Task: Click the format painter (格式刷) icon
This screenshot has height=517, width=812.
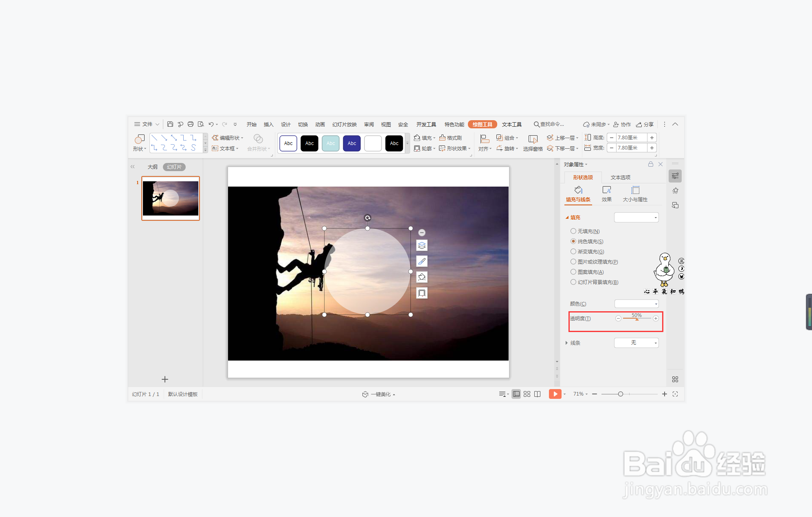Action: (x=443, y=138)
